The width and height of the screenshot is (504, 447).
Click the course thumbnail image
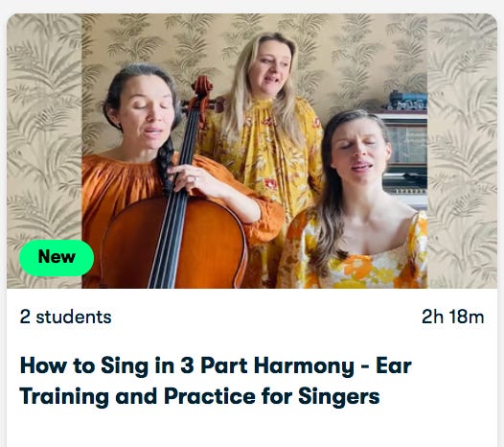pyautogui.click(x=252, y=151)
